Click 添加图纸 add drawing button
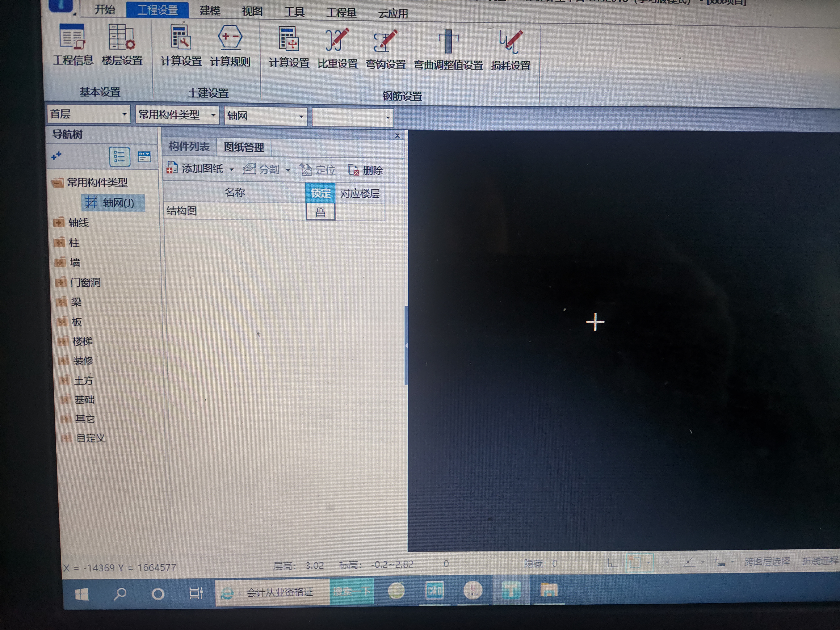The height and width of the screenshot is (630, 840). [x=195, y=168]
